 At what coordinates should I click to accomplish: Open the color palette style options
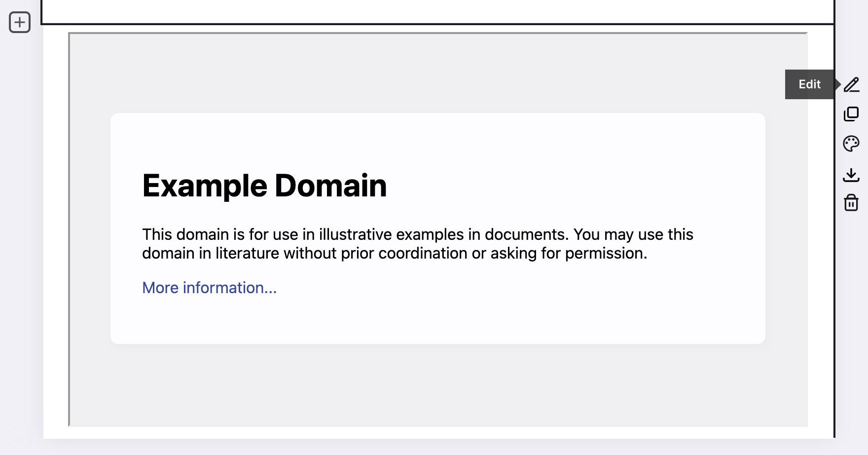pyautogui.click(x=851, y=144)
